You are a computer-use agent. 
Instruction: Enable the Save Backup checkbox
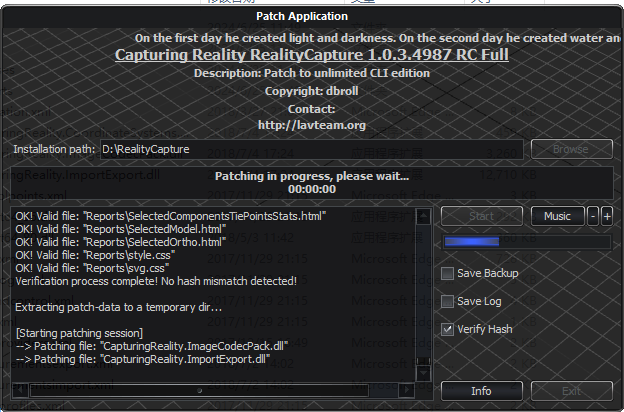[x=447, y=273]
